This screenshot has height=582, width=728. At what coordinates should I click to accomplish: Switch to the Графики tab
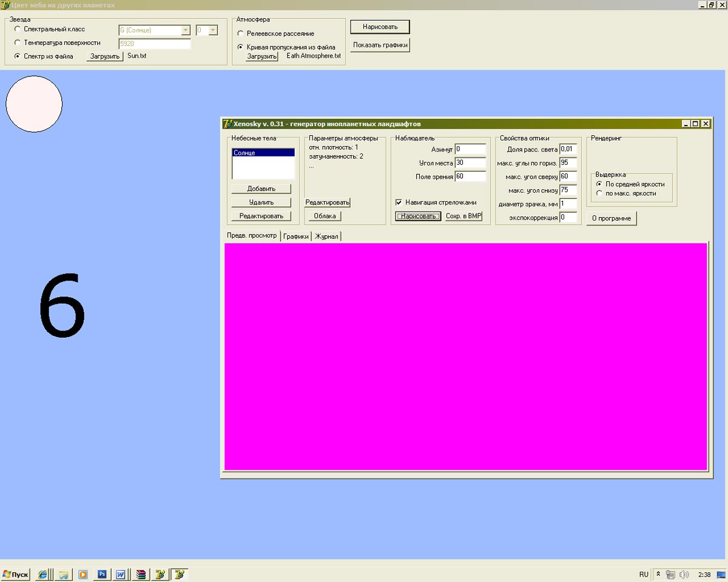click(x=296, y=236)
